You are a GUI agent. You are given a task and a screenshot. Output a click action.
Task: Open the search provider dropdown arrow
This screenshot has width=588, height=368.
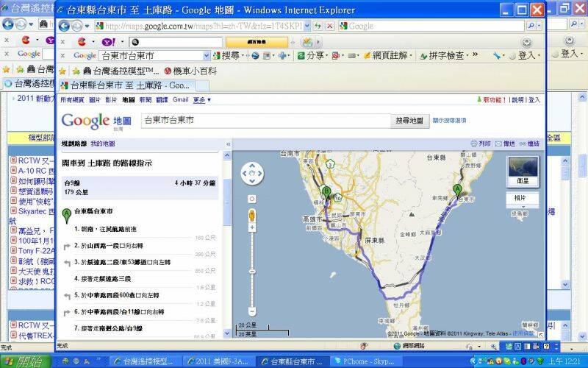[x=539, y=26]
